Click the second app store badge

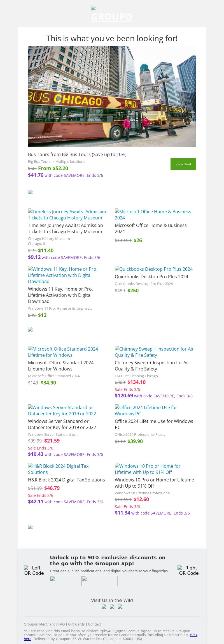tap(99, 581)
